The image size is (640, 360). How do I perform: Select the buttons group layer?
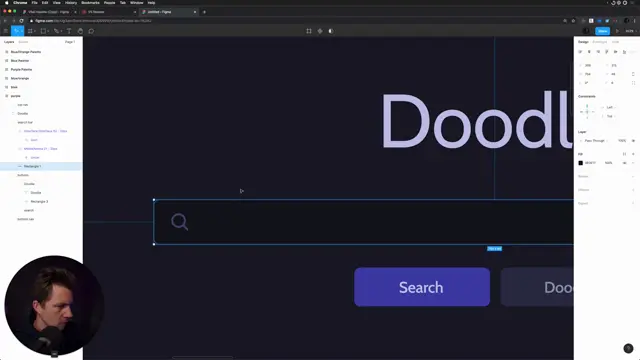tap(23, 175)
